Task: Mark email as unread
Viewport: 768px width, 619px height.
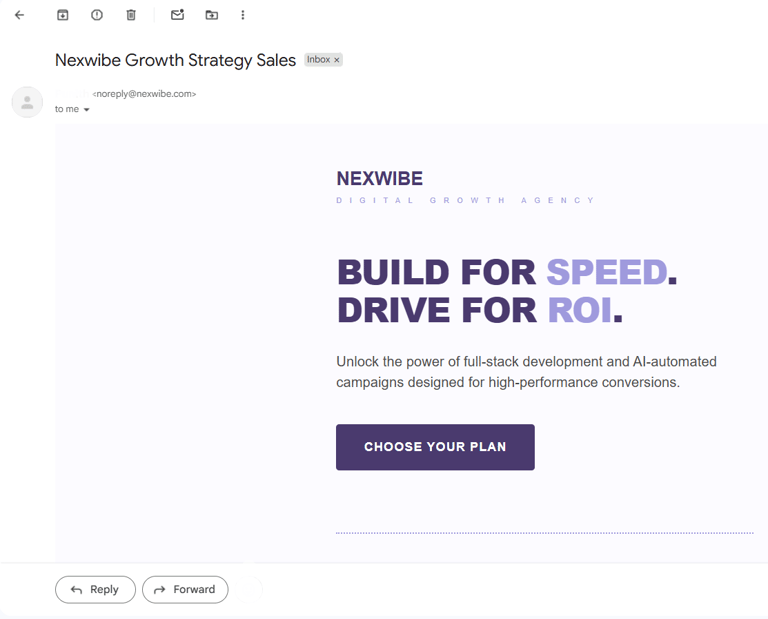Action: tap(177, 15)
